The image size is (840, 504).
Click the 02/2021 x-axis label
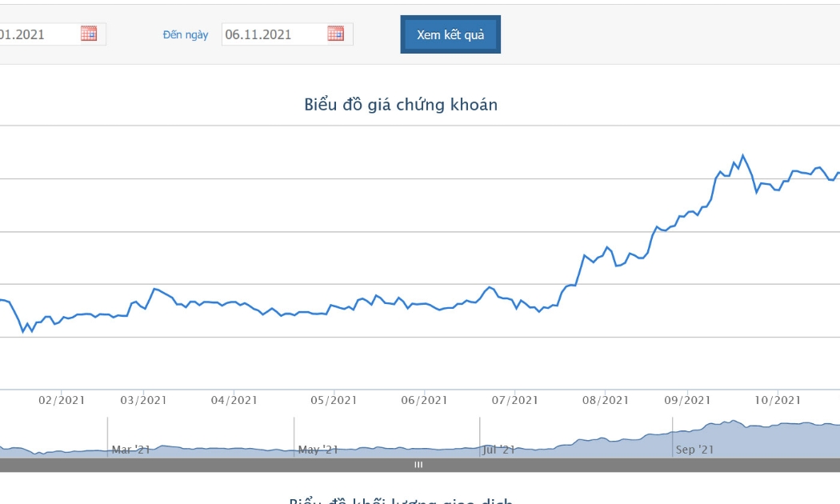(x=62, y=400)
